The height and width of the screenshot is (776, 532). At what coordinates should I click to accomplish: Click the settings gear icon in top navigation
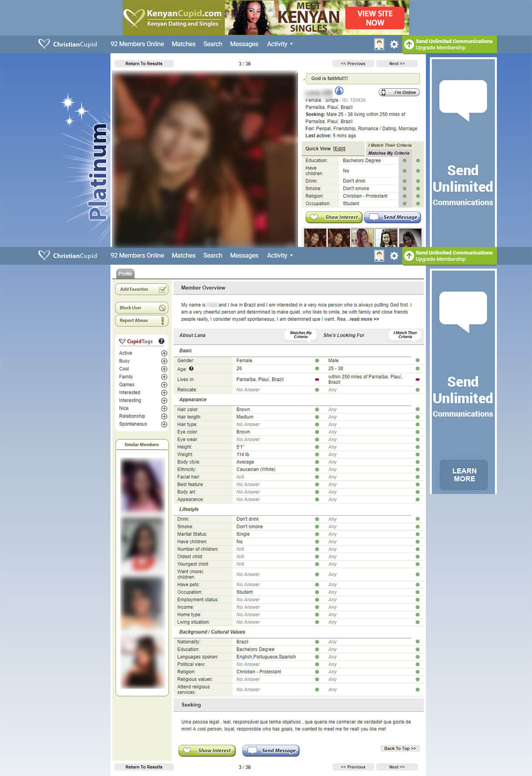point(394,44)
